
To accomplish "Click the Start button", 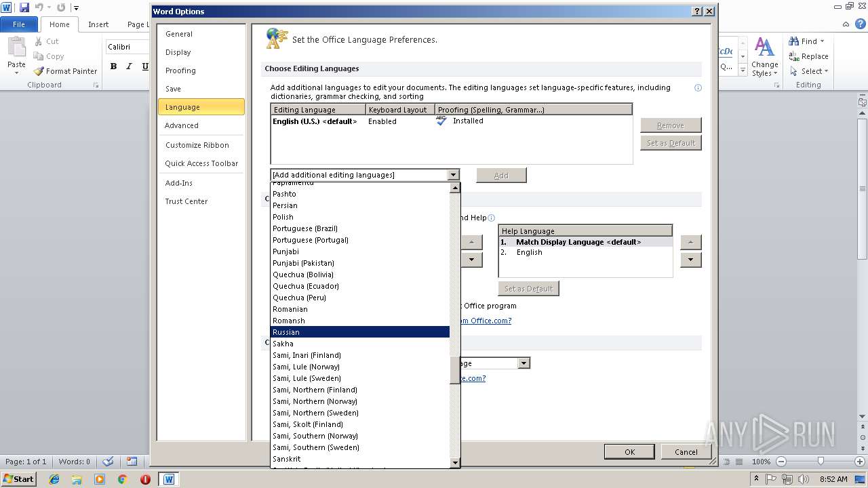I will [18, 479].
